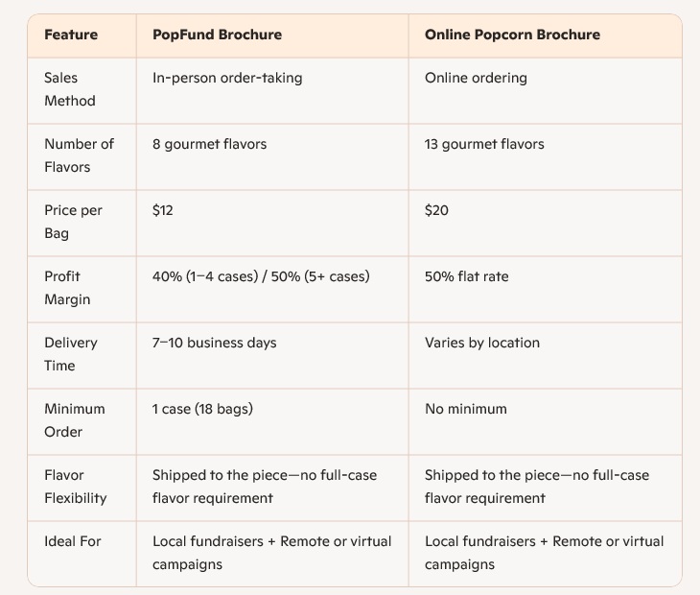Click the $12 price cell
This screenshot has height=595, width=700.
click(163, 210)
